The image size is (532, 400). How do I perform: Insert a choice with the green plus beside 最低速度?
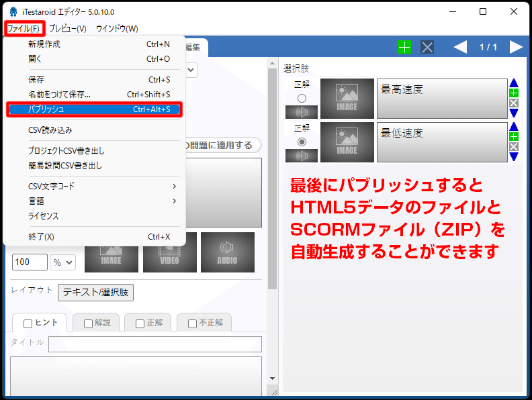click(x=514, y=136)
